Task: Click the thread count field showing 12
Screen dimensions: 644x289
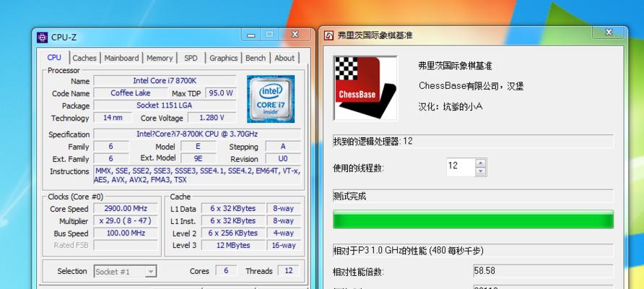Action: tap(461, 167)
